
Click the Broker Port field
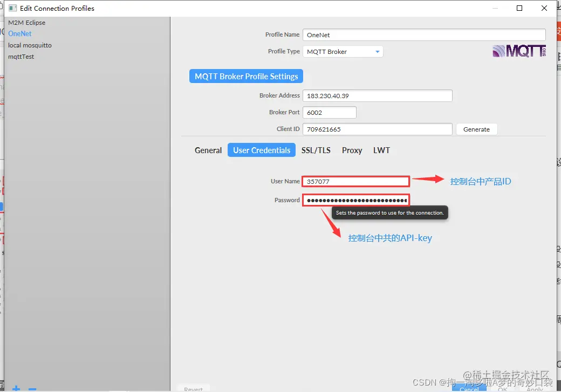pos(330,112)
